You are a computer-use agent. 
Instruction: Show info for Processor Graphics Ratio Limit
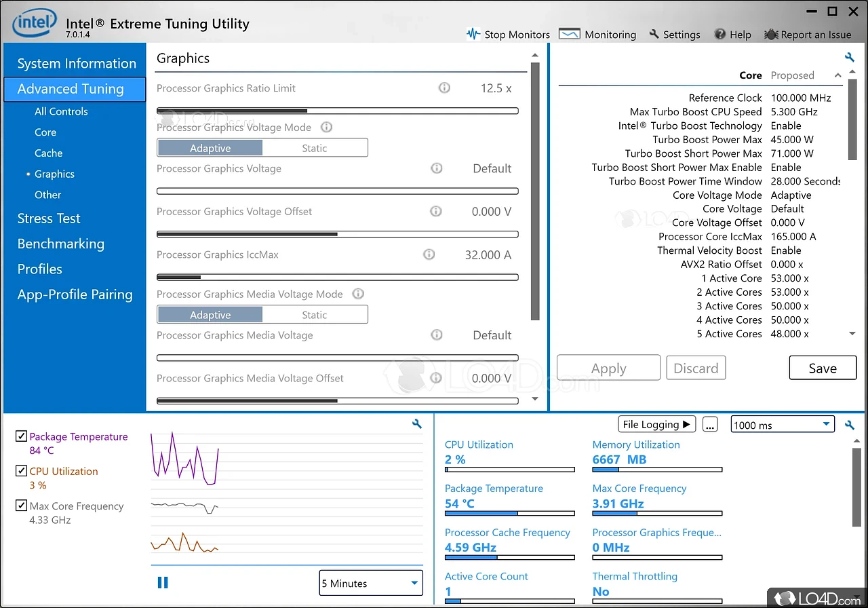point(444,88)
